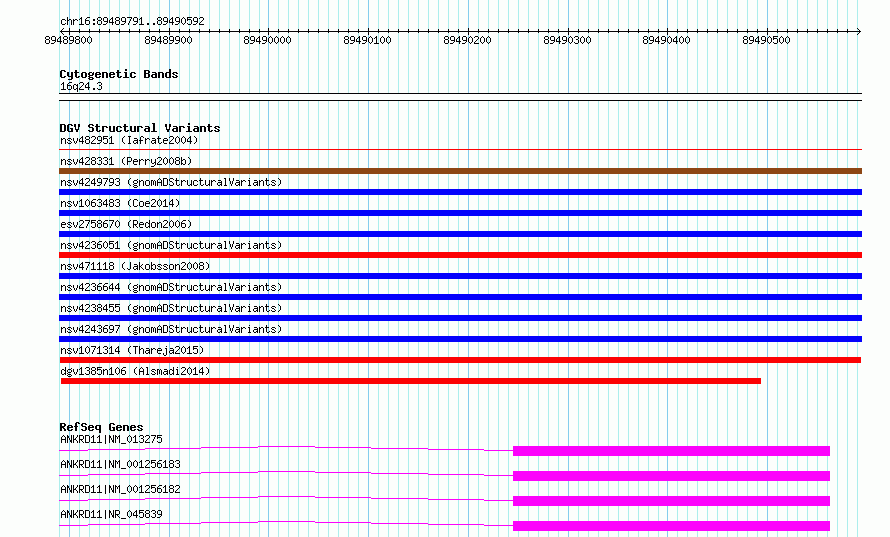890x537 pixels.
Task: Click the blue nsv4236644 variant bar
Action: point(460,297)
